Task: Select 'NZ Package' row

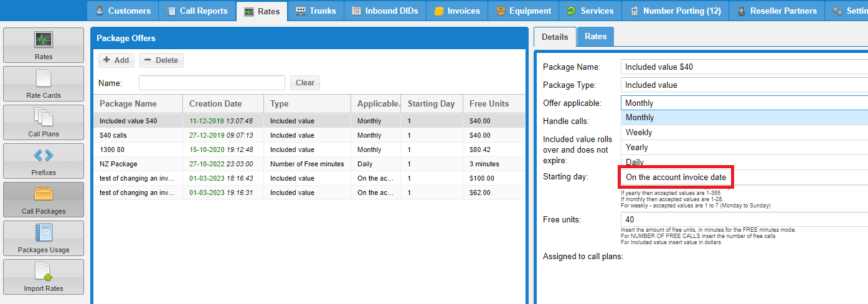Action: (309, 164)
